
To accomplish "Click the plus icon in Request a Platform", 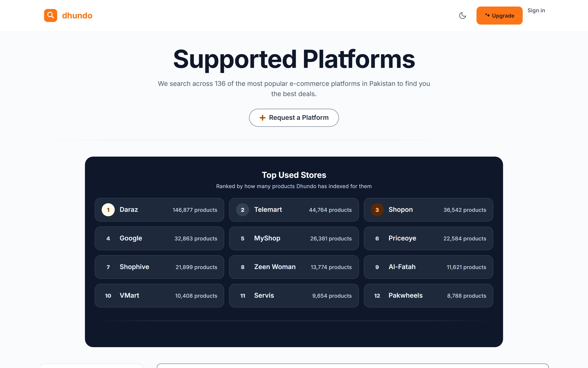I will pos(262,118).
